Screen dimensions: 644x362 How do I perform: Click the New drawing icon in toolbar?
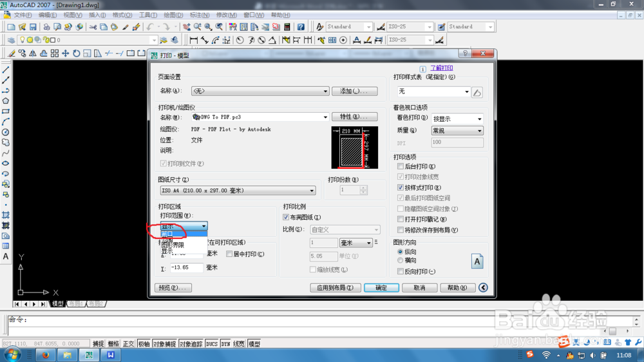11,26
